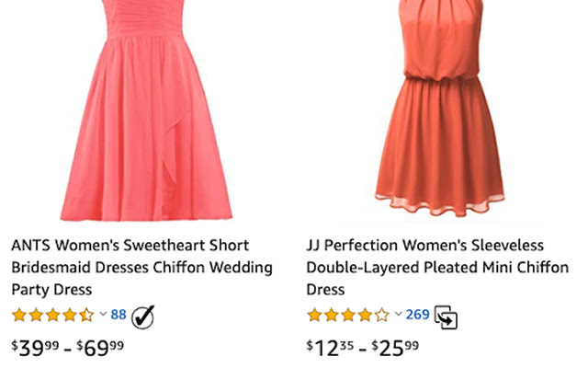Click the $12.35 lower price of JJ dress
Screen dimensions: 588x368
coord(331,348)
